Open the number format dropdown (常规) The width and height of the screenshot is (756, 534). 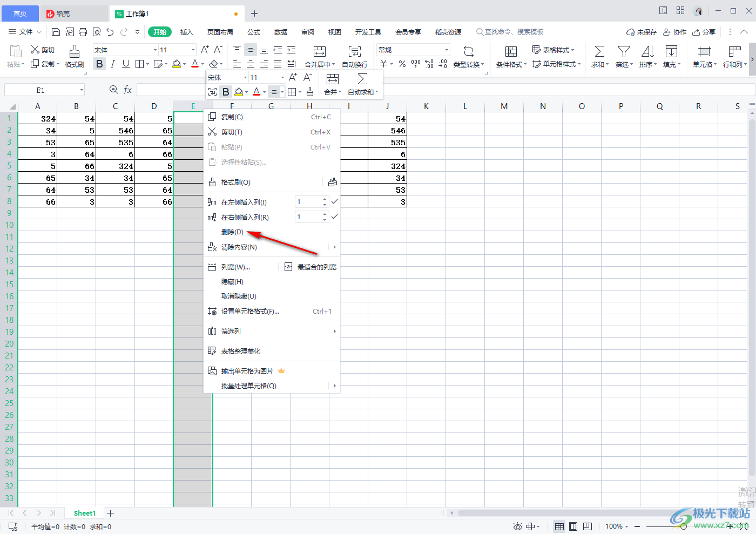447,50
